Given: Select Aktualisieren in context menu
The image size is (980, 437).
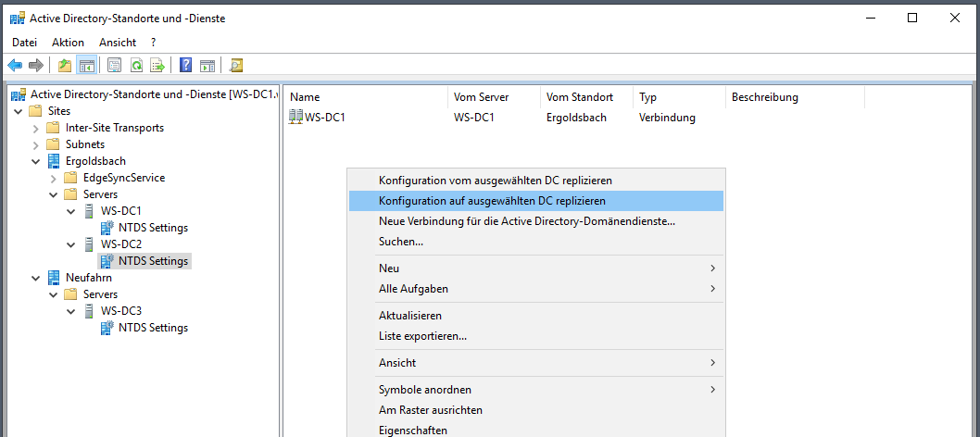Looking at the screenshot, I should [x=535, y=316].
